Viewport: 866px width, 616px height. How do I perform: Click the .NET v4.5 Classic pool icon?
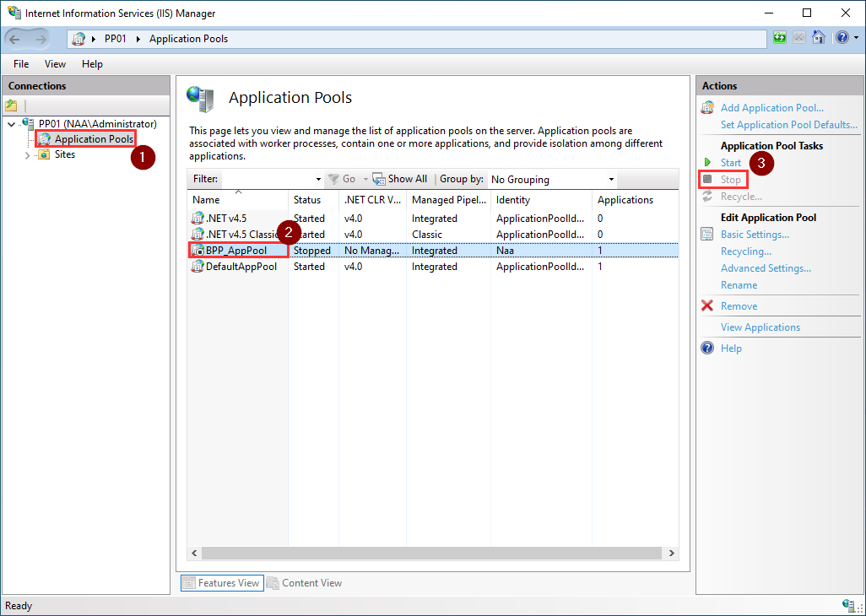coord(198,235)
